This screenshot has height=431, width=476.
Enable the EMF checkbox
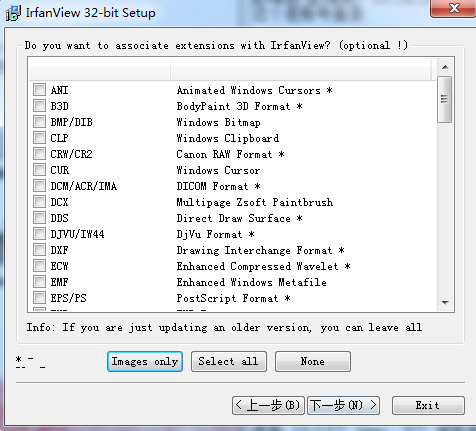pyautogui.click(x=39, y=282)
